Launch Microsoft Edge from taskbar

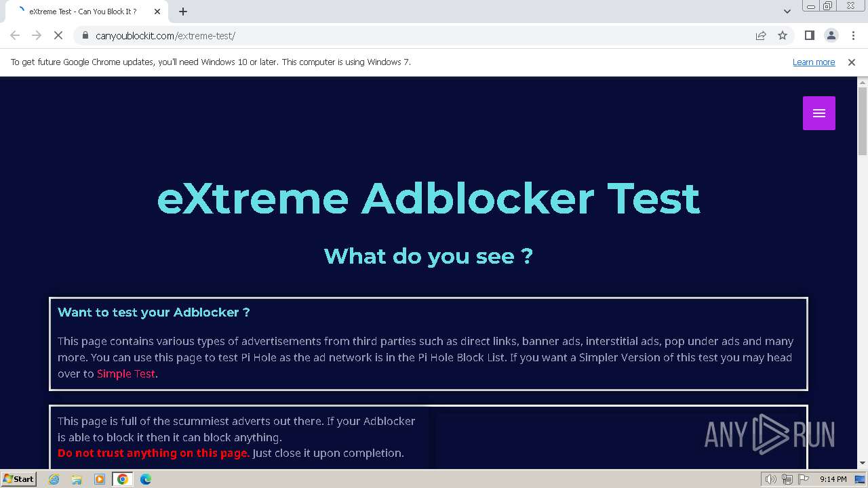145,479
